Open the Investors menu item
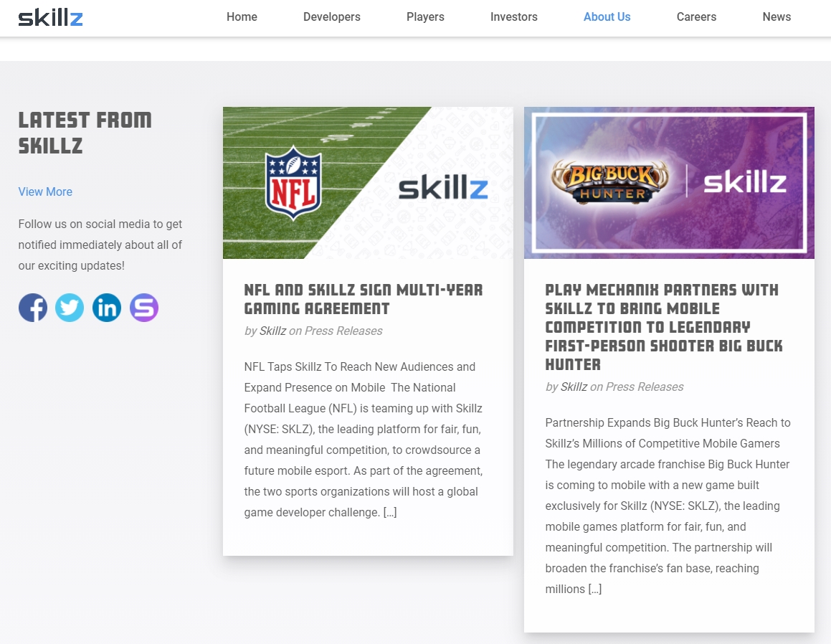 [x=513, y=17]
